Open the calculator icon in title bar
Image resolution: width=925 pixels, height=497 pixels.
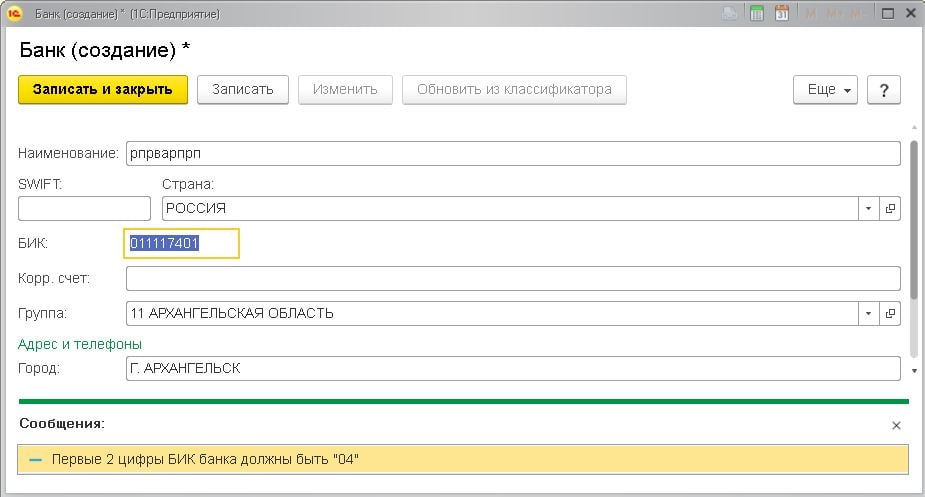[x=757, y=14]
